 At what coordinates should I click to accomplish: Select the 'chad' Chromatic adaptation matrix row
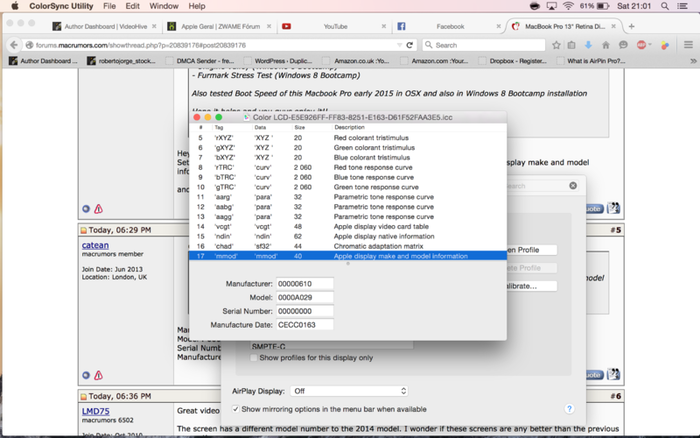(348, 246)
